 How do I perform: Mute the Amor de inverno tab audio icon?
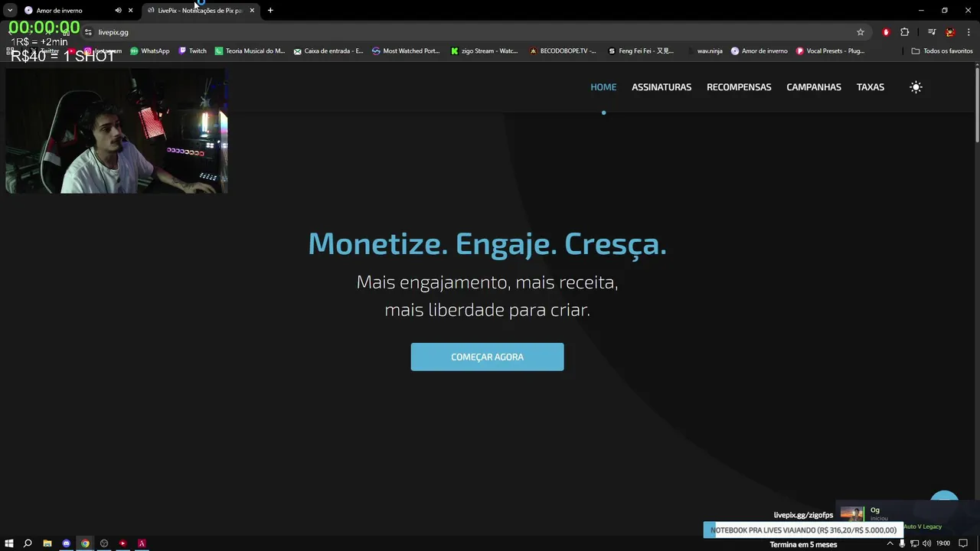coord(118,10)
